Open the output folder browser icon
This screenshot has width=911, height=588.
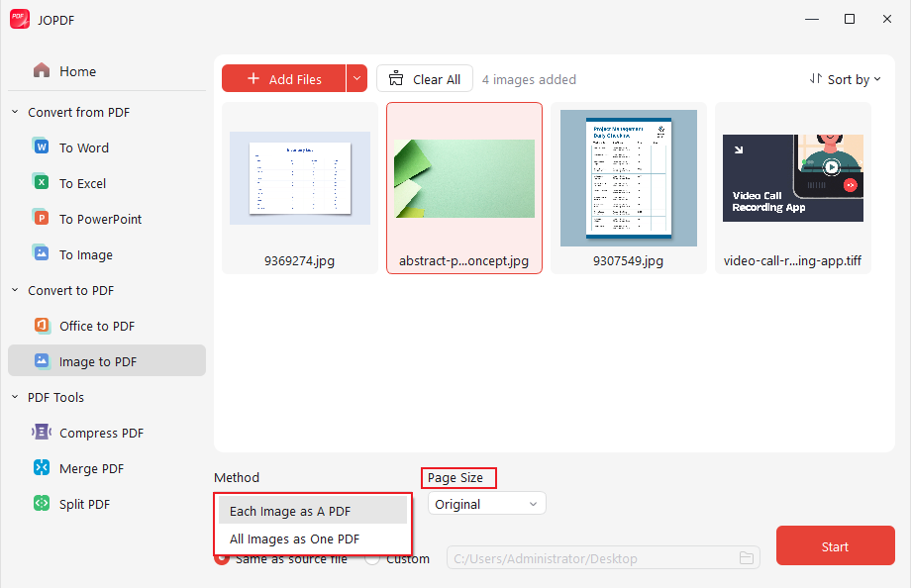click(x=747, y=558)
